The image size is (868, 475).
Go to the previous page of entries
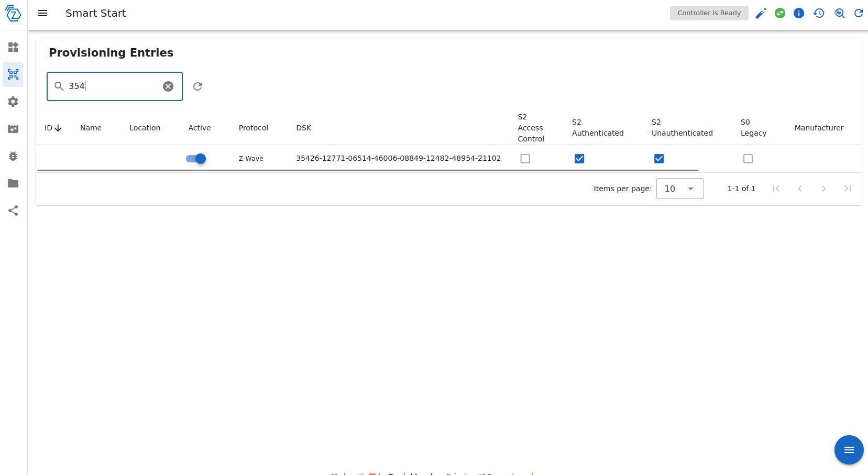(x=800, y=189)
